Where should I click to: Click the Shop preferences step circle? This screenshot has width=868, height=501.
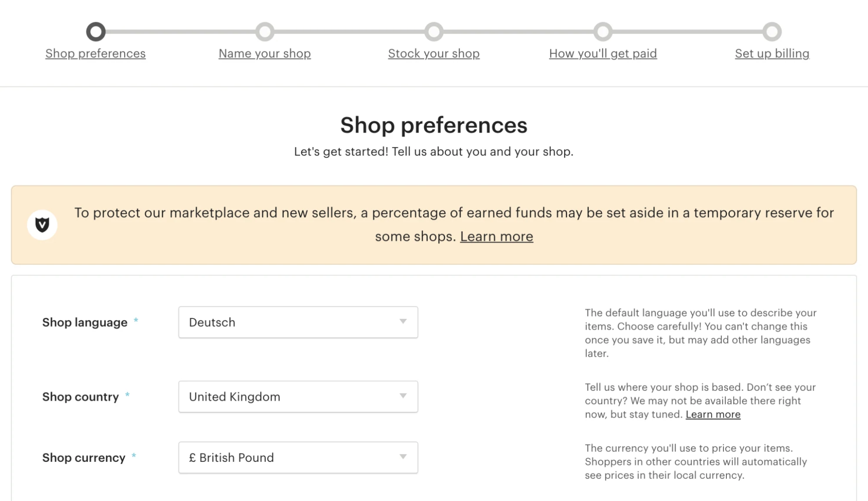coord(96,32)
